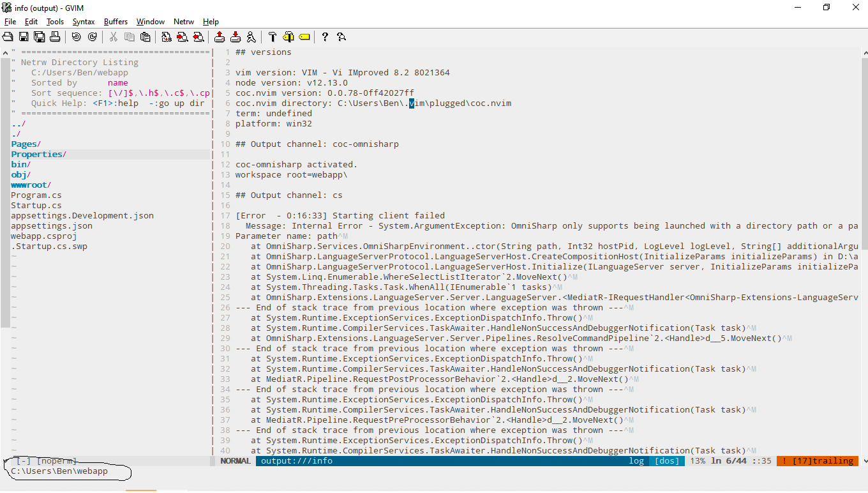Screen dimensions: 868x493
Task: Click the Undo toolbar icon
Action: tap(75, 36)
